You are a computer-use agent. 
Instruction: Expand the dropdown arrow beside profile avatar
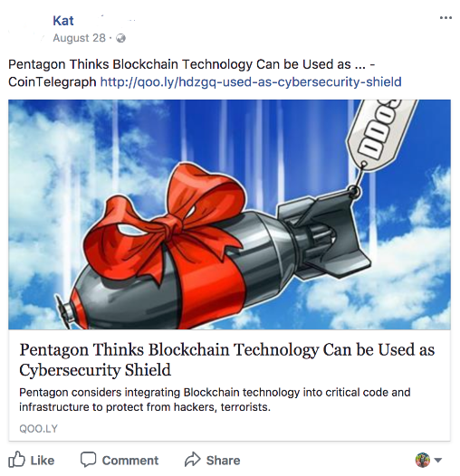point(438,461)
